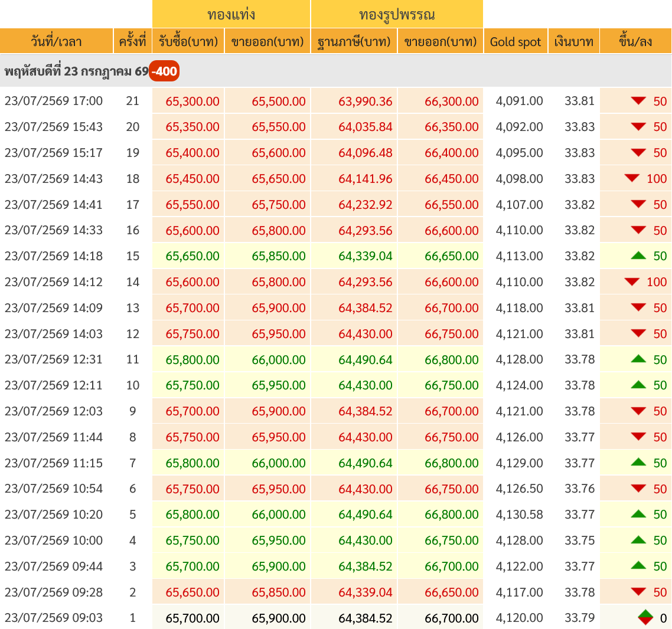Image resolution: width=672 pixels, height=629 pixels.
Task: Click the Gold spot value 4,113.00
Action: coord(519,256)
